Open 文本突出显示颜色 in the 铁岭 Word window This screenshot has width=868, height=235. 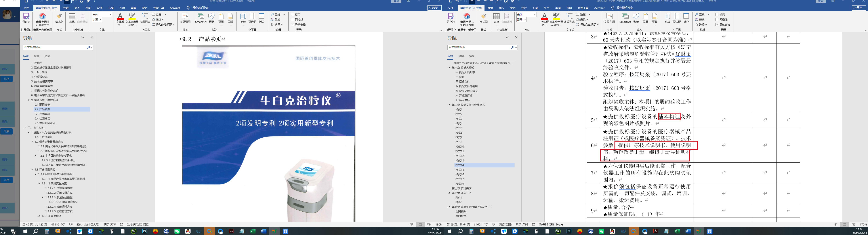coord(557,19)
